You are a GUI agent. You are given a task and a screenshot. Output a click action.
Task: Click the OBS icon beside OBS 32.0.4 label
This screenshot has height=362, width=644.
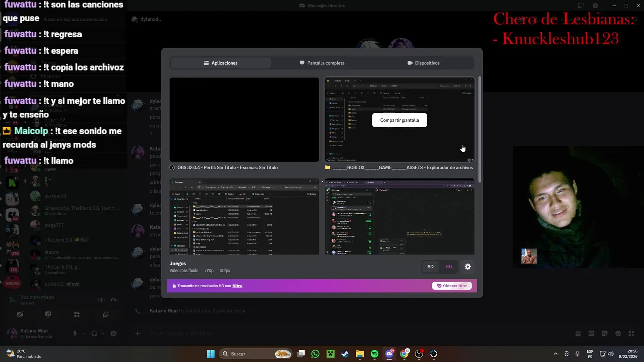(172, 168)
